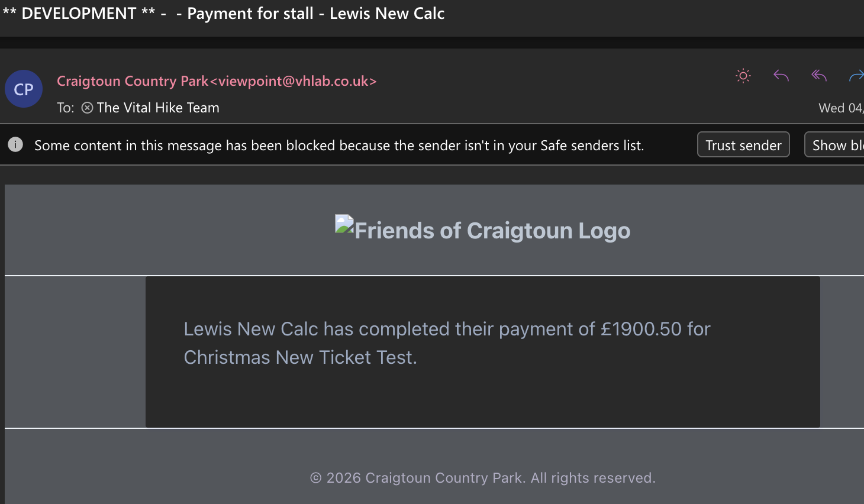864x504 pixels.
Task: Click the To: label in header
Action: click(x=65, y=108)
